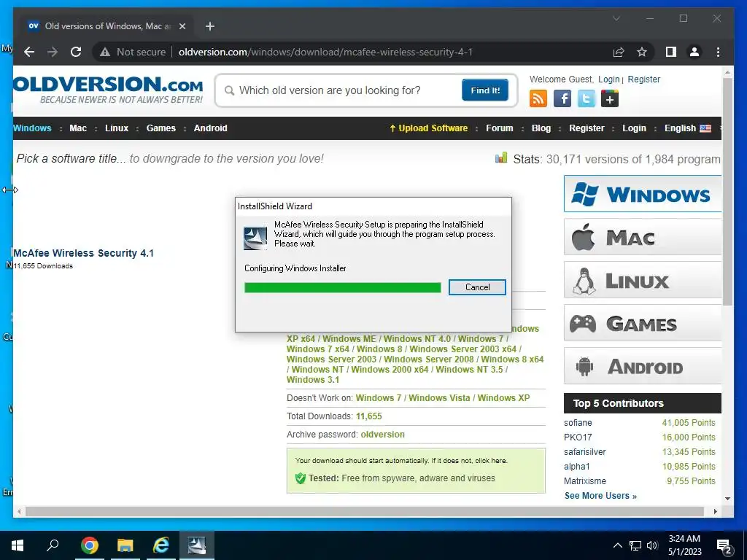Viewport: 747px width, 560px height.
Task: Select the Android nav menu item
Action: tap(211, 128)
